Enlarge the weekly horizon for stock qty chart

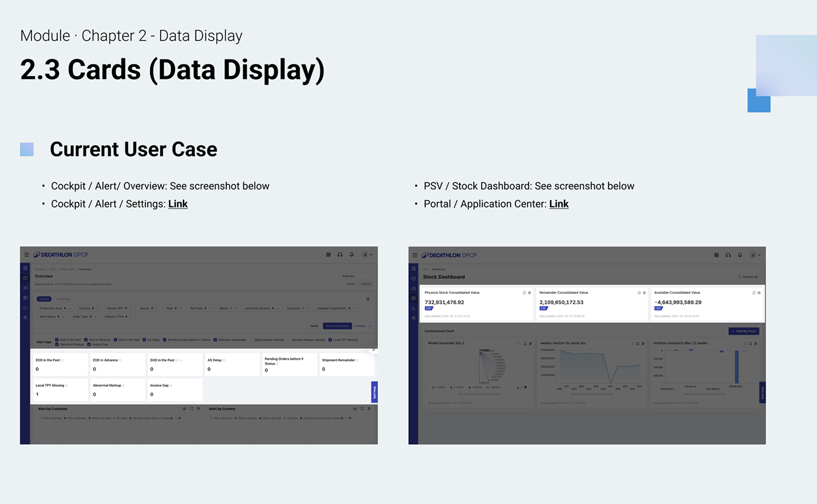point(638,343)
